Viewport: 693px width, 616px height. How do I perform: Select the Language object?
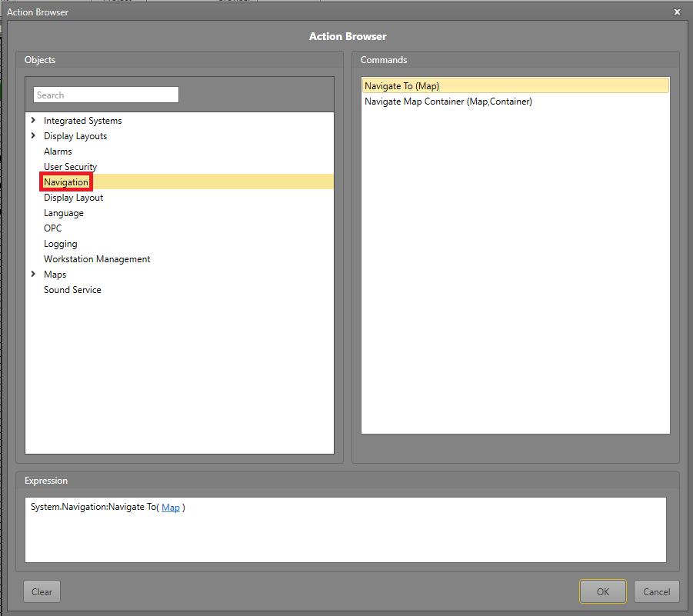pos(64,213)
